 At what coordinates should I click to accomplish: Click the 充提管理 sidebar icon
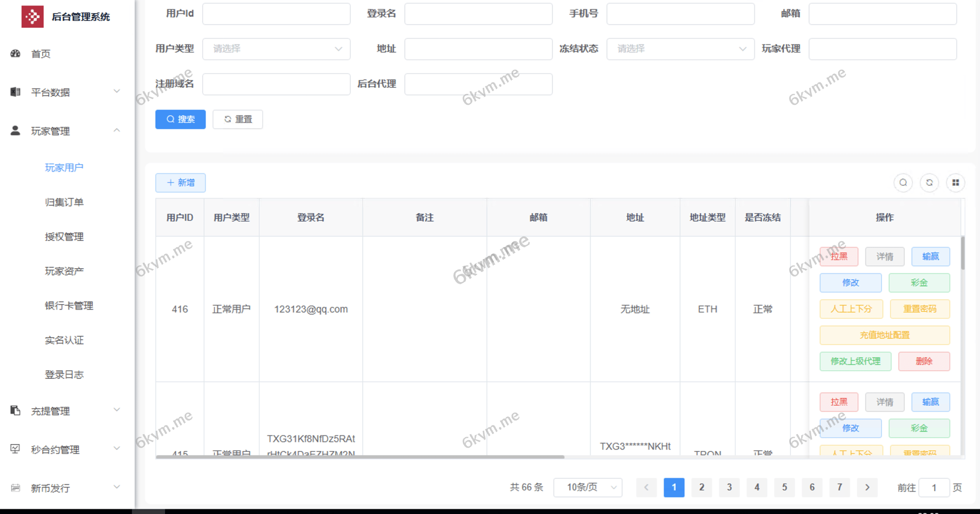pos(15,411)
